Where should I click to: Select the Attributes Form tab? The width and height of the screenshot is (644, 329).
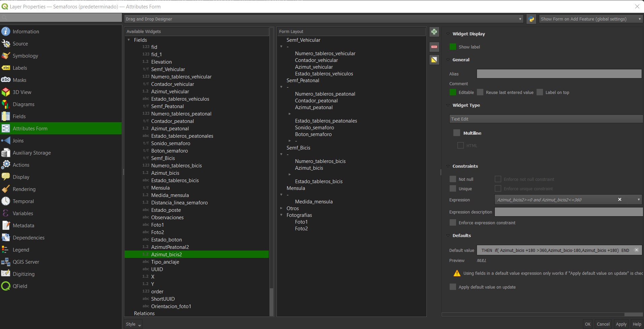pyautogui.click(x=61, y=128)
